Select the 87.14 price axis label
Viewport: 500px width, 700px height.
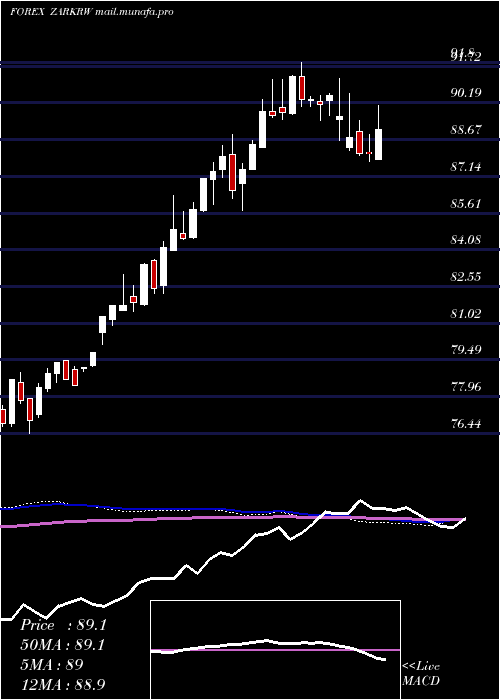coord(465,167)
